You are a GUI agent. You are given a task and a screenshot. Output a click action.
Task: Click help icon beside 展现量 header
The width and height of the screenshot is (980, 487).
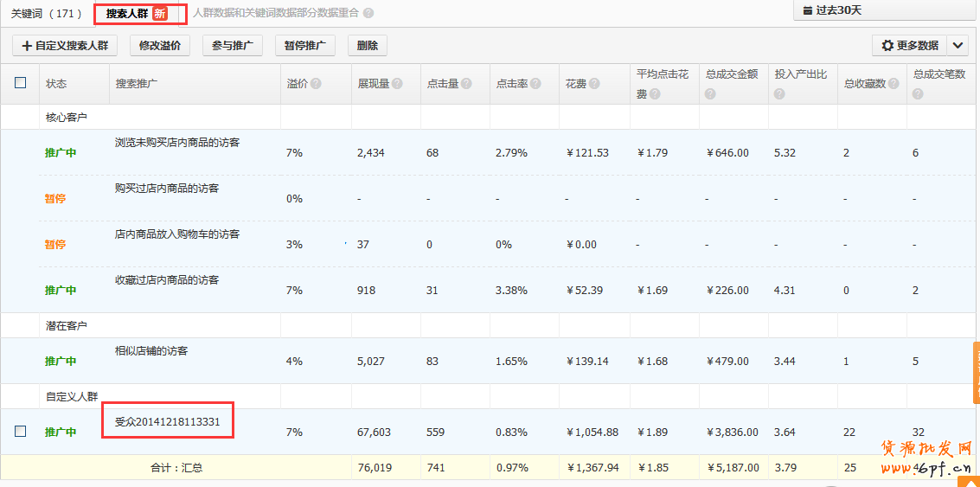click(397, 84)
